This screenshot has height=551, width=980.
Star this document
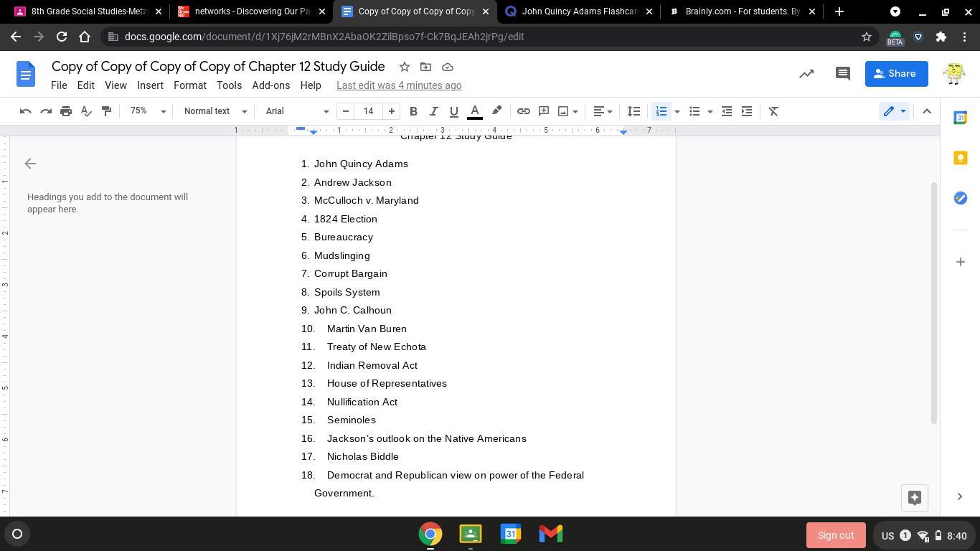click(405, 67)
